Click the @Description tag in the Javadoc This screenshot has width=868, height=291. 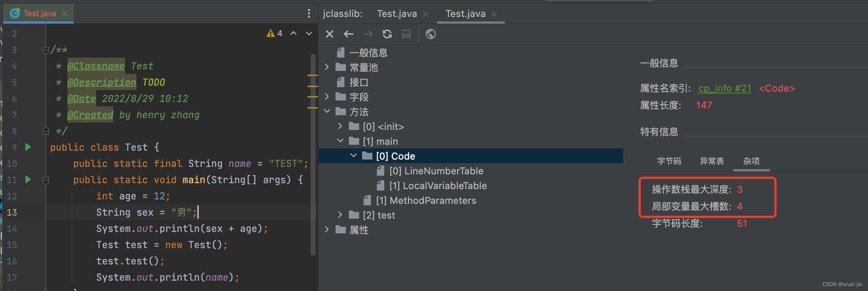pos(102,82)
